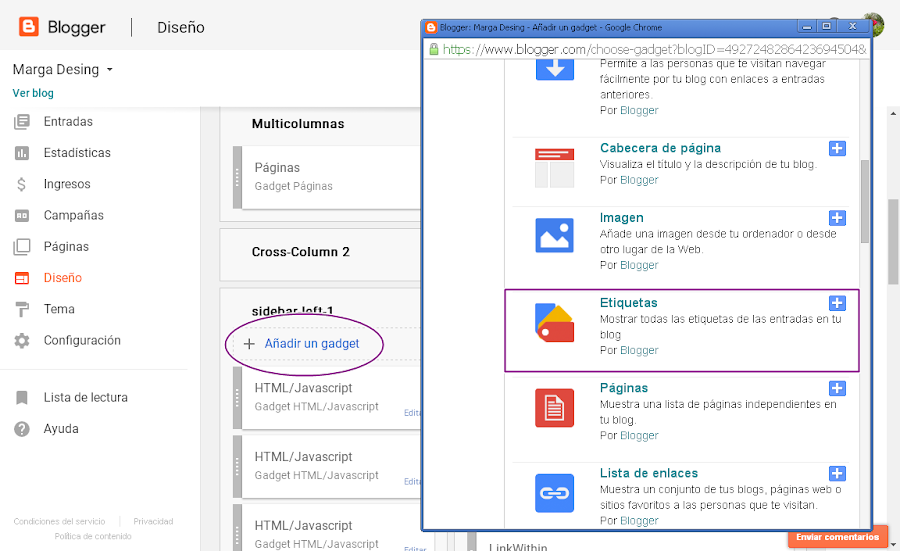The width and height of the screenshot is (900, 551).
Task: Click the Añadir un gadget link
Action: click(x=312, y=344)
